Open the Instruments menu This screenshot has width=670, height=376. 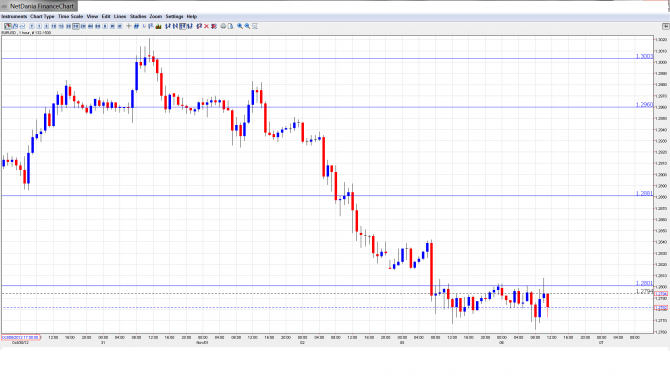point(14,16)
